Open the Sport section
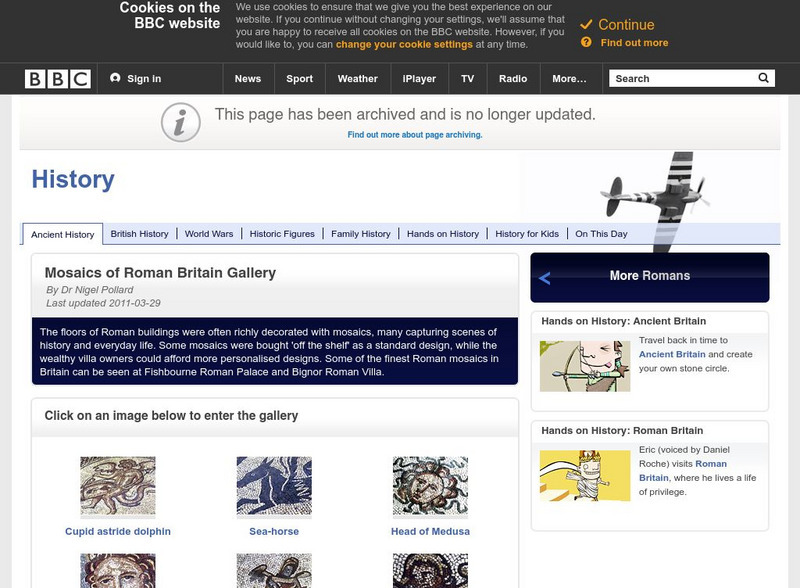 click(x=299, y=79)
